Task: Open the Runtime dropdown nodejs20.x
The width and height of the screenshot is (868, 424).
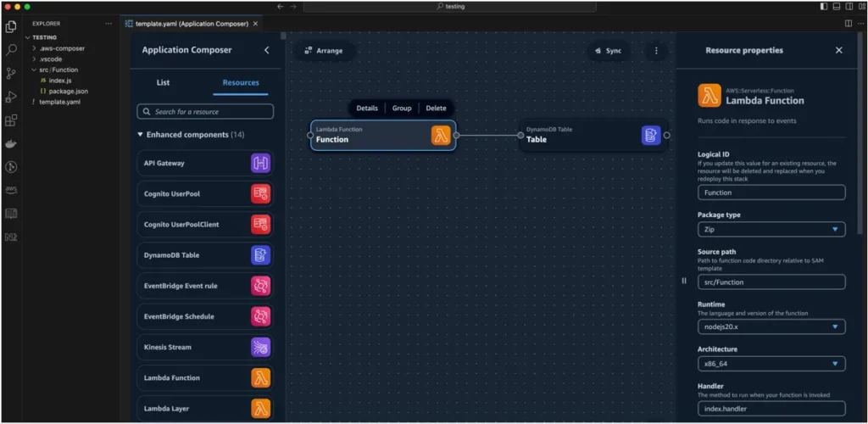Action: [x=771, y=326]
